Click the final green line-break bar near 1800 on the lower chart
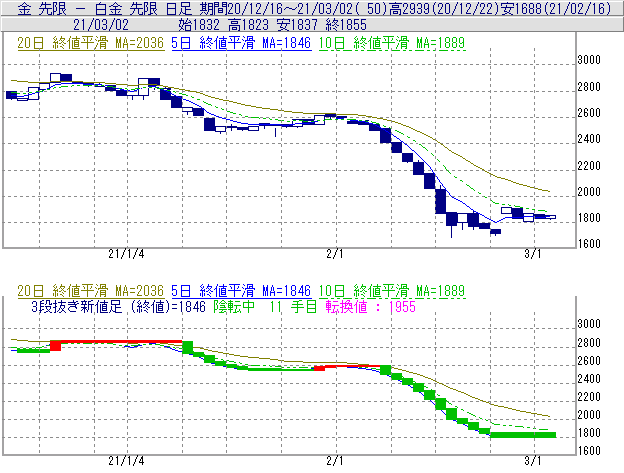 point(523,435)
